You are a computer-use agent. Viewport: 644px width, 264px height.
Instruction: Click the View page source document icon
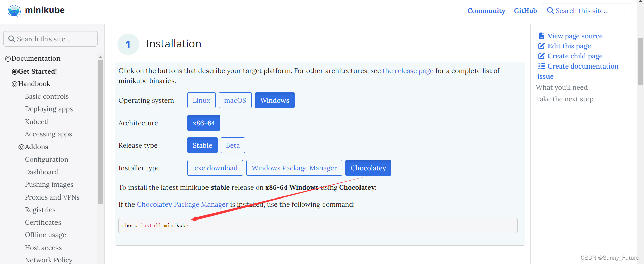tap(541, 36)
